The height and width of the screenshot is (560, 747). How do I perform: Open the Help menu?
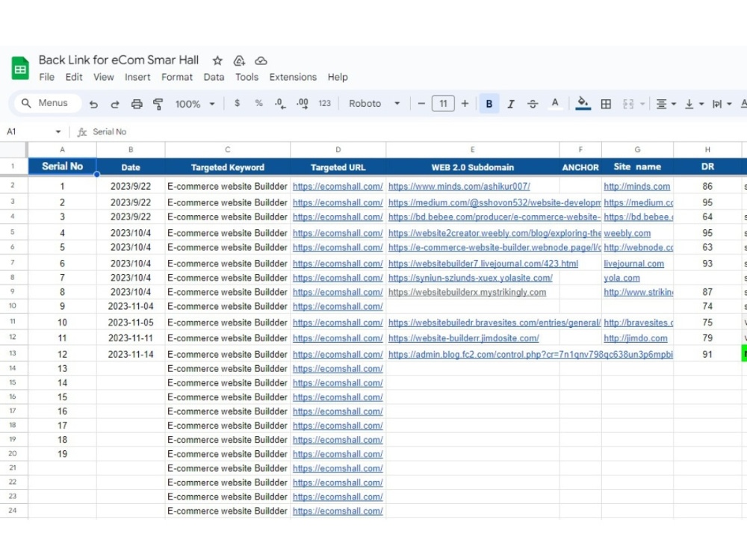338,77
